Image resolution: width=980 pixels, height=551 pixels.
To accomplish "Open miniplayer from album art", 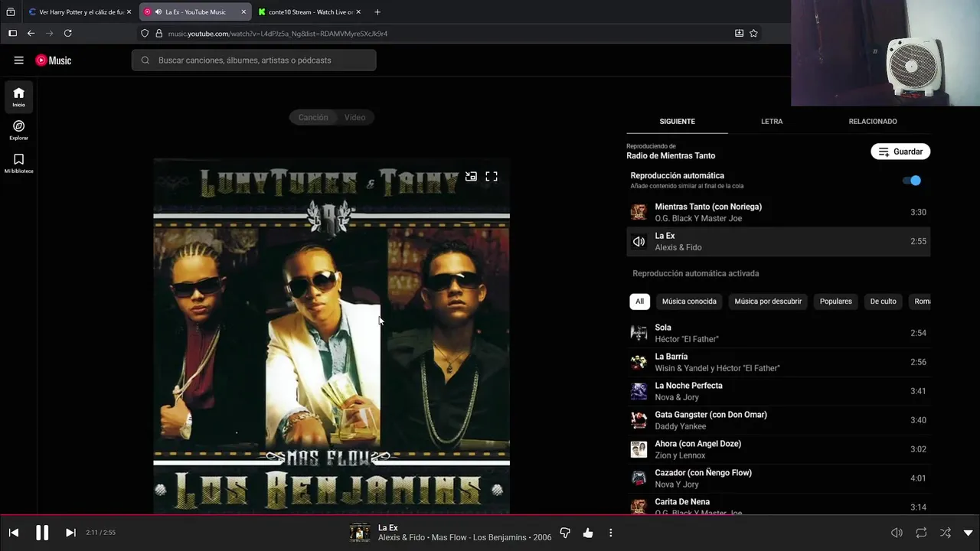I will 471,176.
